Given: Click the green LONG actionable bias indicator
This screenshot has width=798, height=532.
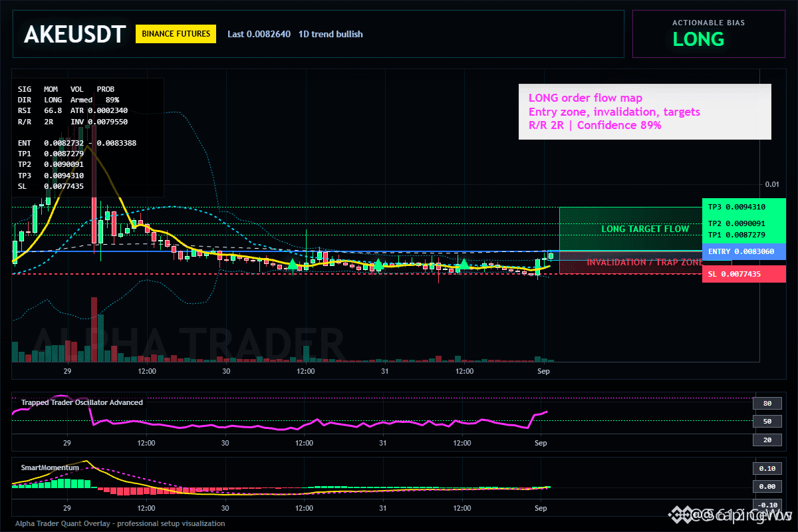Looking at the screenshot, I should 698,39.
